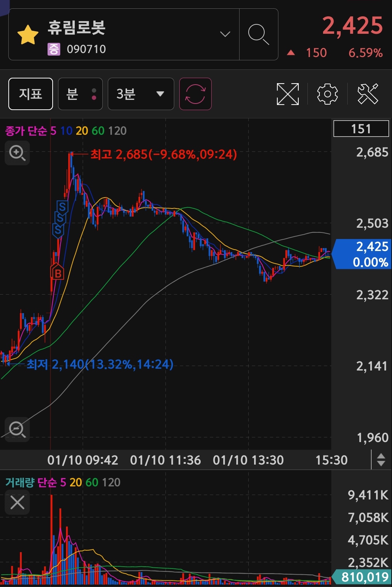Select the 120 moving average label in 종가 단순
Screen dimensions: 392x587
[x=117, y=131]
